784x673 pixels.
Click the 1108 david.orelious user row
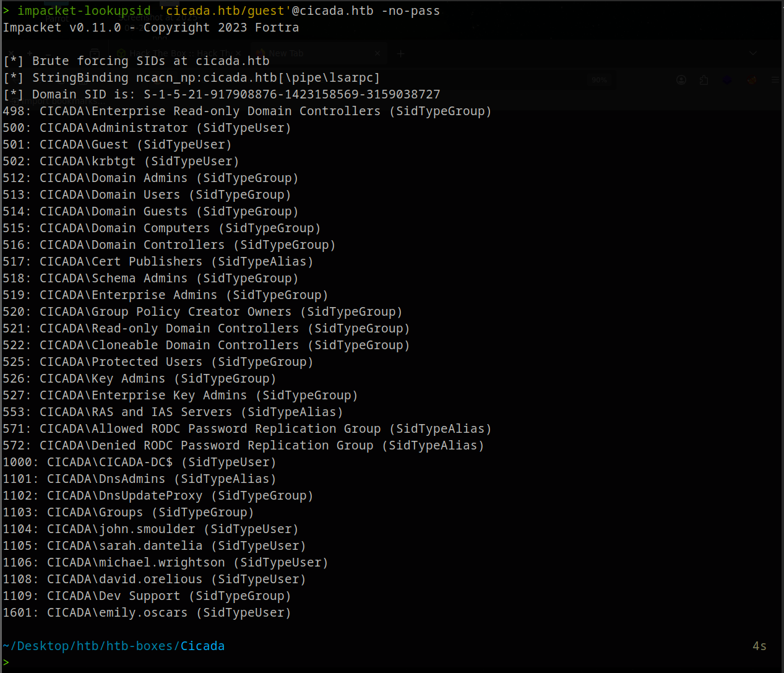pos(154,579)
